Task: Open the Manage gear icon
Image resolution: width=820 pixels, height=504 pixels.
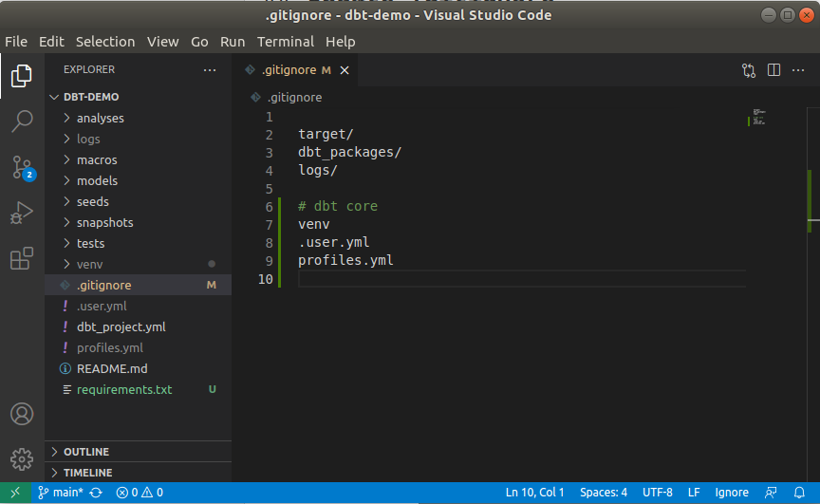Action: point(22,459)
